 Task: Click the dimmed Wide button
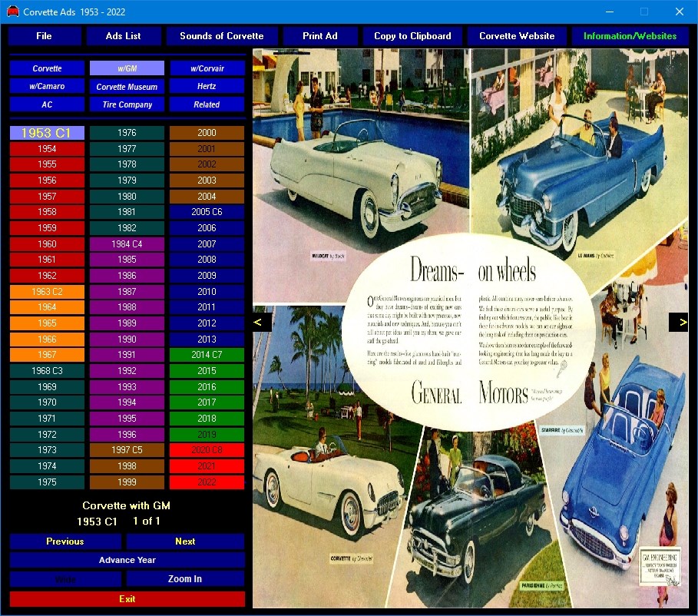point(65,579)
